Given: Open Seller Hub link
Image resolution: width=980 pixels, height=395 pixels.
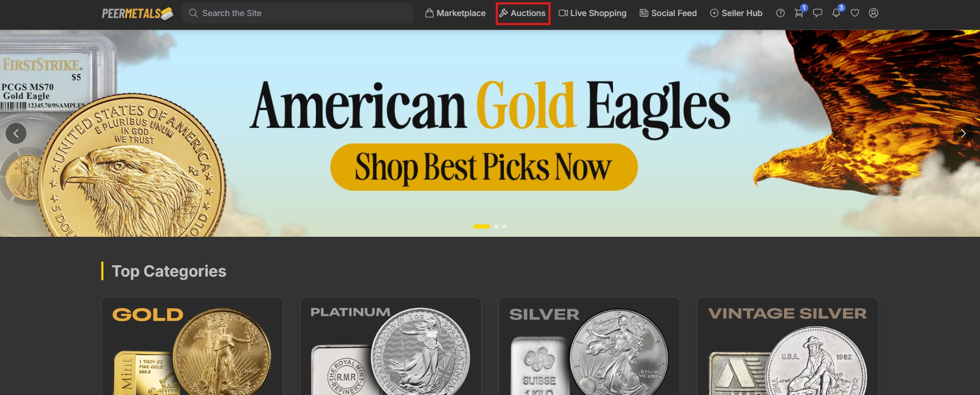Looking at the screenshot, I should pos(736,13).
